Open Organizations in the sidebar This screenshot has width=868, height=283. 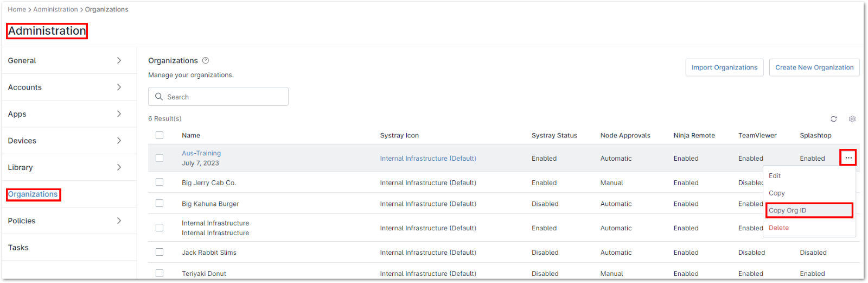(x=33, y=194)
